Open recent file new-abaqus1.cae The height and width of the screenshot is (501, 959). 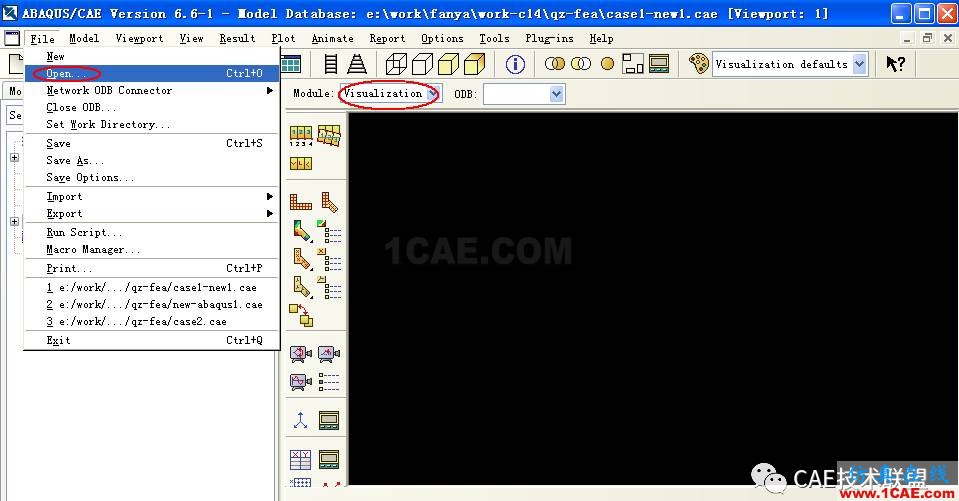pos(152,305)
